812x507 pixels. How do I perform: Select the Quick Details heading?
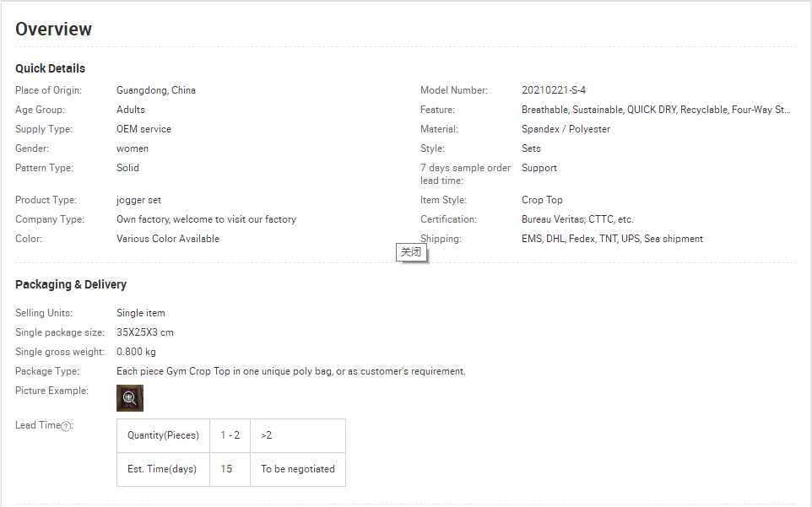coord(51,68)
